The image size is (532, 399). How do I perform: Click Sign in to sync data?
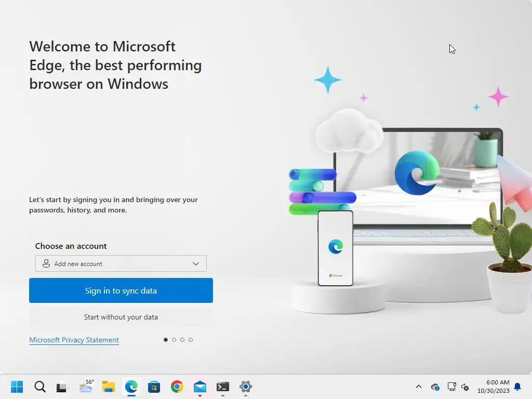(x=121, y=290)
